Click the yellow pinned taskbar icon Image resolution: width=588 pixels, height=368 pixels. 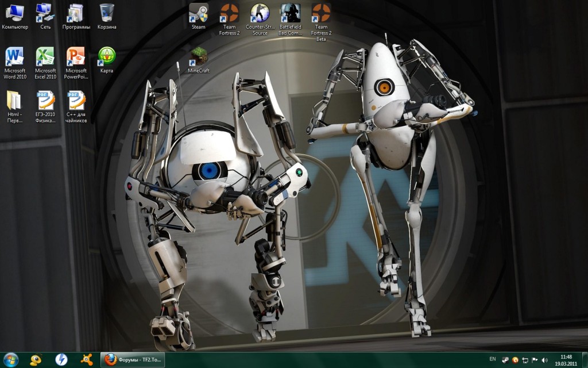click(x=36, y=360)
